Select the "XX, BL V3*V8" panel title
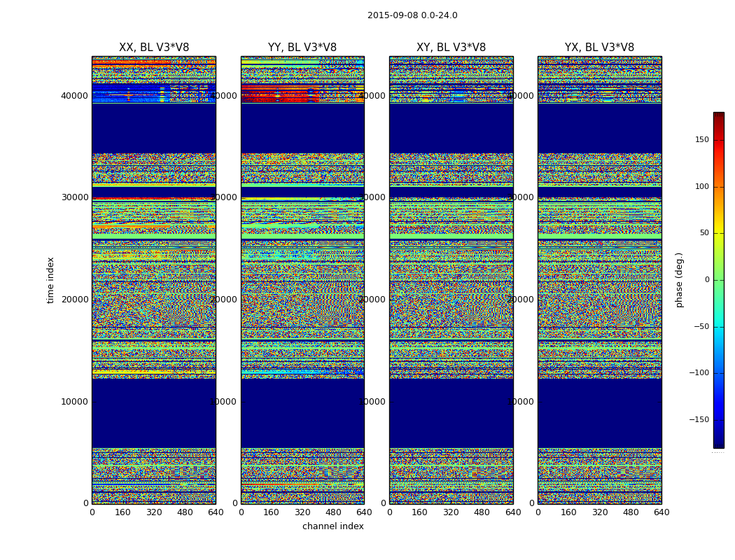This screenshot has width=735, height=560. (154, 48)
